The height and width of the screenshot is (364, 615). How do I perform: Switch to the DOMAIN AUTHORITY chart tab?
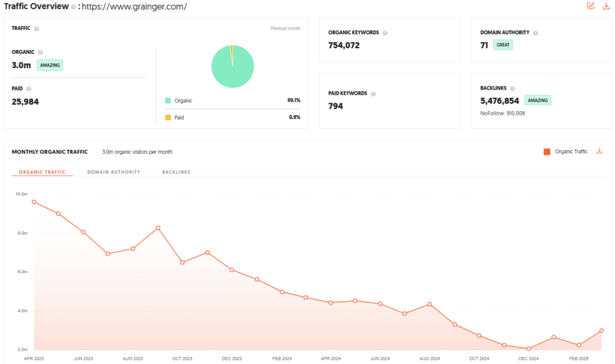114,172
